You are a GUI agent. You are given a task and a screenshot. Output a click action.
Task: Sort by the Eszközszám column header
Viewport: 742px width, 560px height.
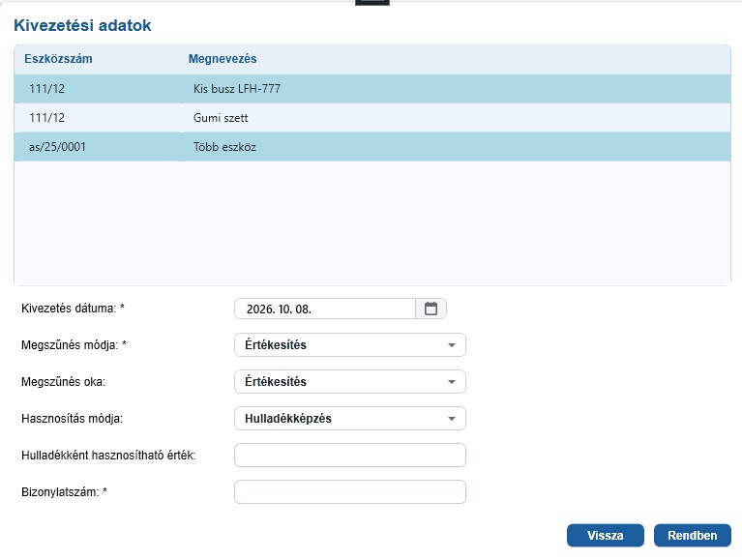pos(58,59)
